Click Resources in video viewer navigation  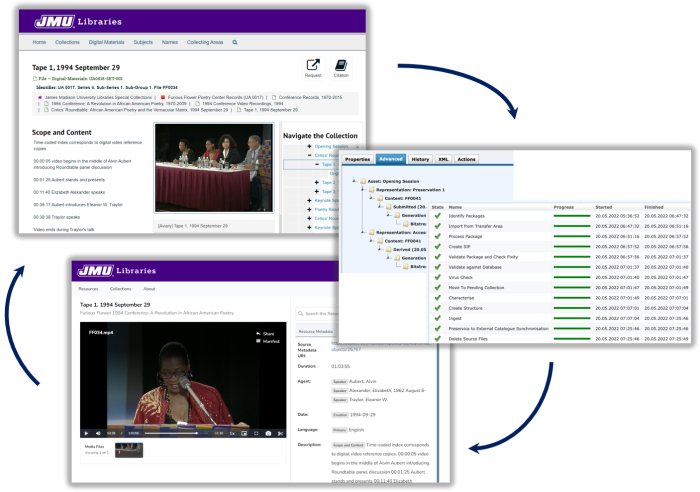point(88,289)
